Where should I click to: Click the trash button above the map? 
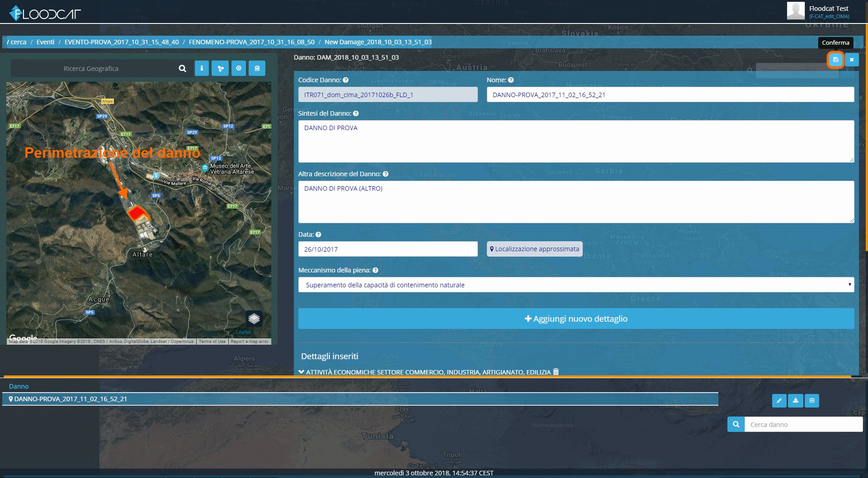(x=257, y=68)
